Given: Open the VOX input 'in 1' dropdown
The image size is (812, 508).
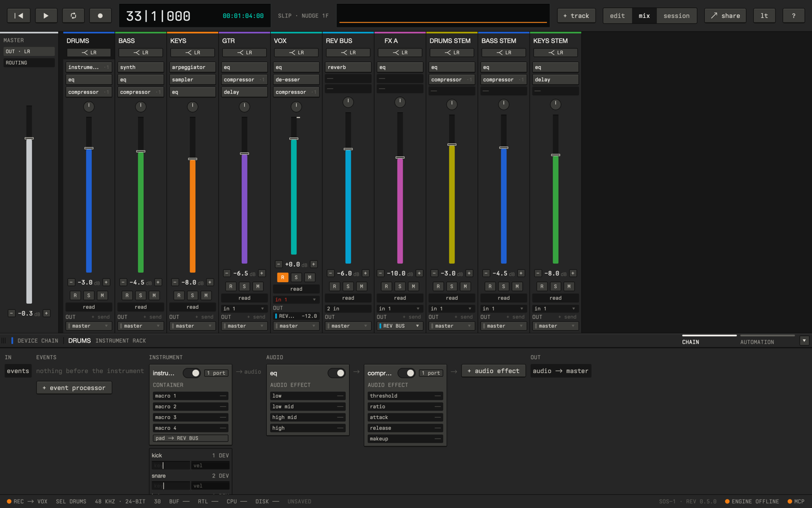Looking at the screenshot, I should pos(296,299).
